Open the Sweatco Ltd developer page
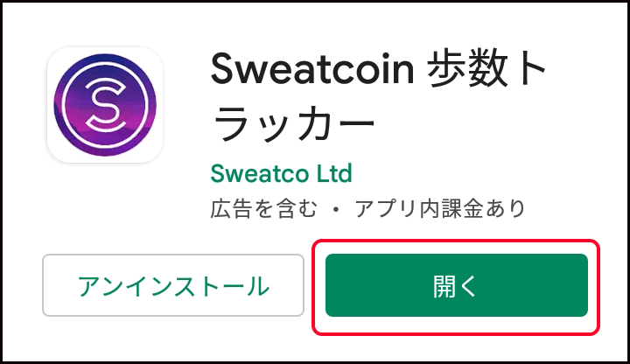 pyautogui.click(x=281, y=173)
